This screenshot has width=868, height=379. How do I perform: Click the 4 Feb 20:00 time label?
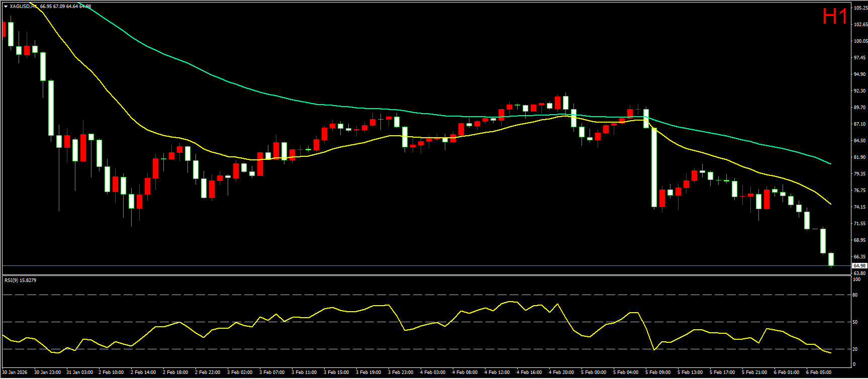point(561,372)
